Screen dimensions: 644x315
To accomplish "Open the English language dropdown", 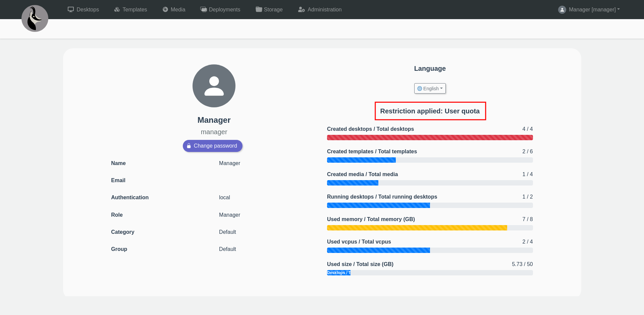I will (x=430, y=89).
